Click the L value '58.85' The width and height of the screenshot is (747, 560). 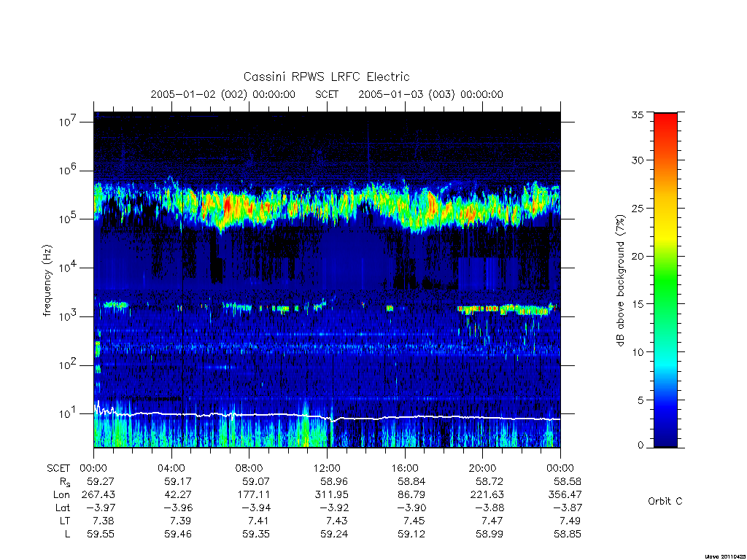click(x=568, y=534)
